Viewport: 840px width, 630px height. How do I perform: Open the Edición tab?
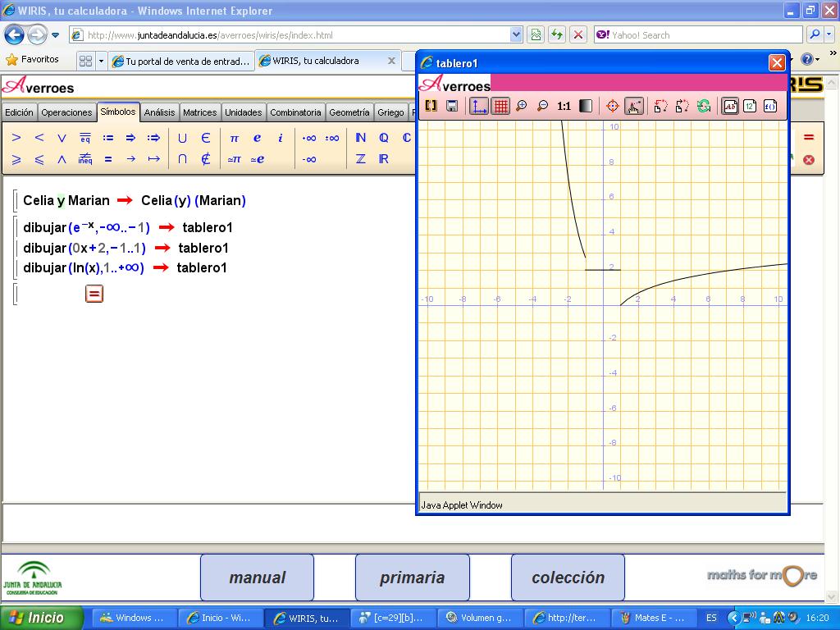tap(20, 112)
